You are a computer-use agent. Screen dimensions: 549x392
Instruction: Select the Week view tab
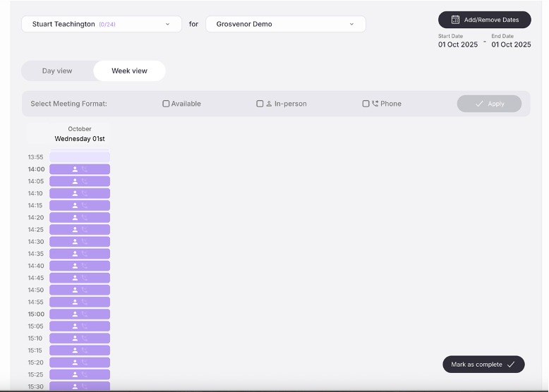[x=130, y=71]
